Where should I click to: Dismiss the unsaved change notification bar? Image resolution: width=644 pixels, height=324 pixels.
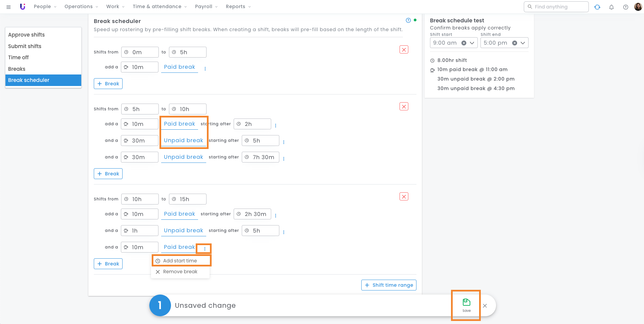pyautogui.click(x=485, y=306)
